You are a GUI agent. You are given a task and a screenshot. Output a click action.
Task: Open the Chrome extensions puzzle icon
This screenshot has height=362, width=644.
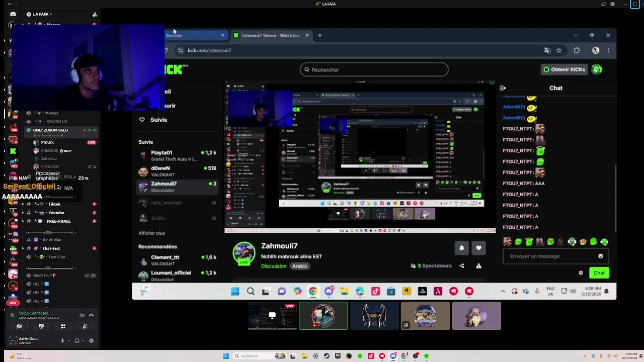(577, 50)
